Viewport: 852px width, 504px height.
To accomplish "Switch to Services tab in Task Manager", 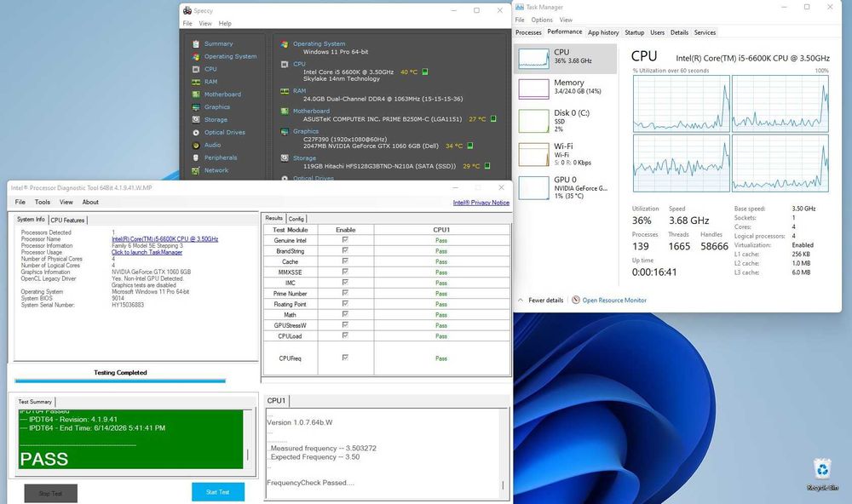I will coord(705,32).
